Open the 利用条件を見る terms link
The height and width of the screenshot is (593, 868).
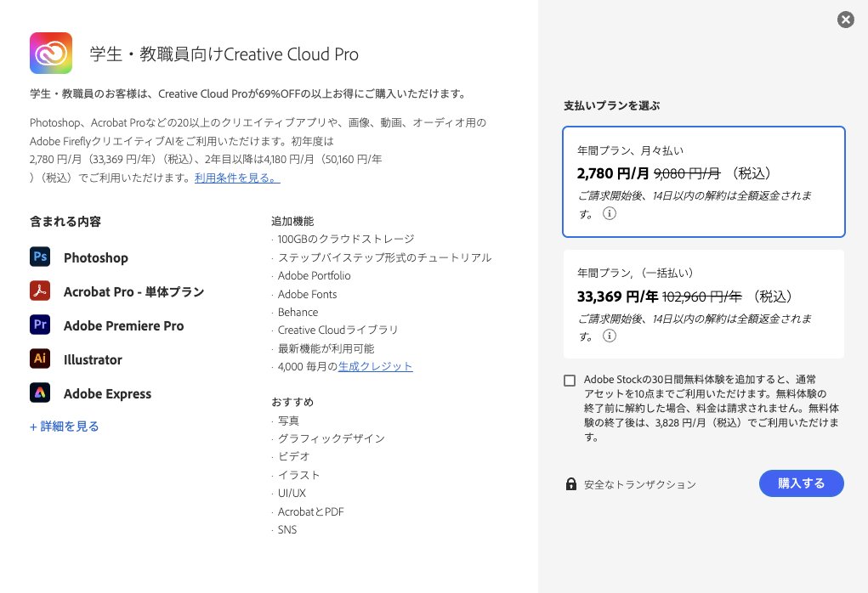[x=236, y=178]
